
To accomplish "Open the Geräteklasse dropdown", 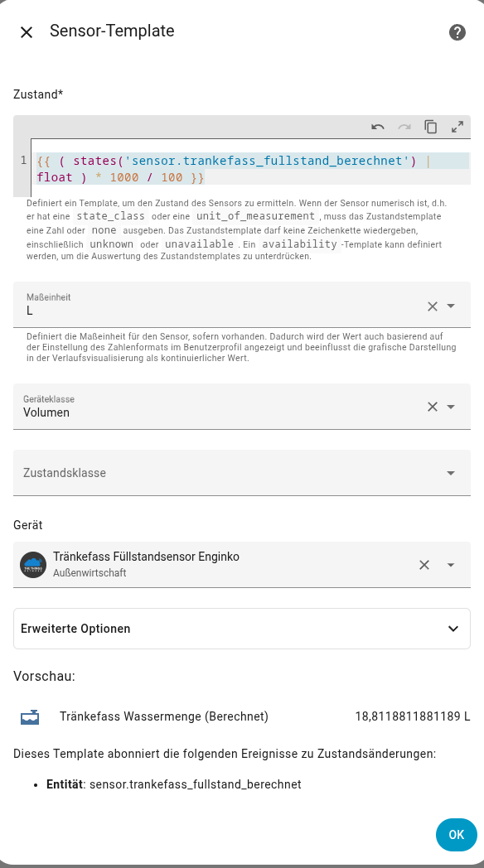I will point(451,407).
